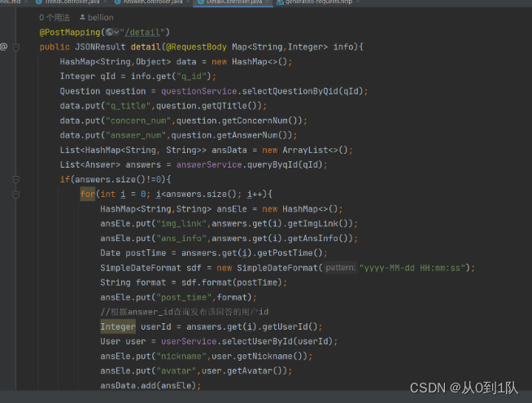
Task: Click the userService field reference
Action: click(x=189, y=341)
